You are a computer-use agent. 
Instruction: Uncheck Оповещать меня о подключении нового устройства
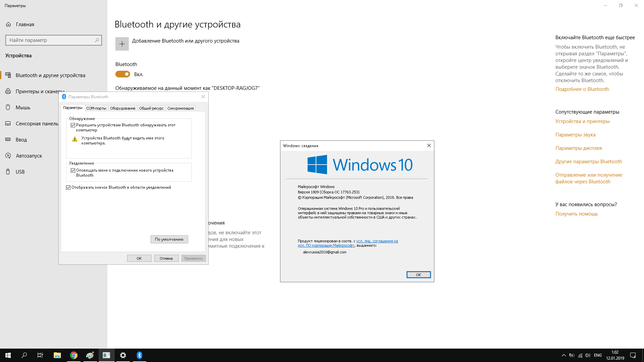73,170
